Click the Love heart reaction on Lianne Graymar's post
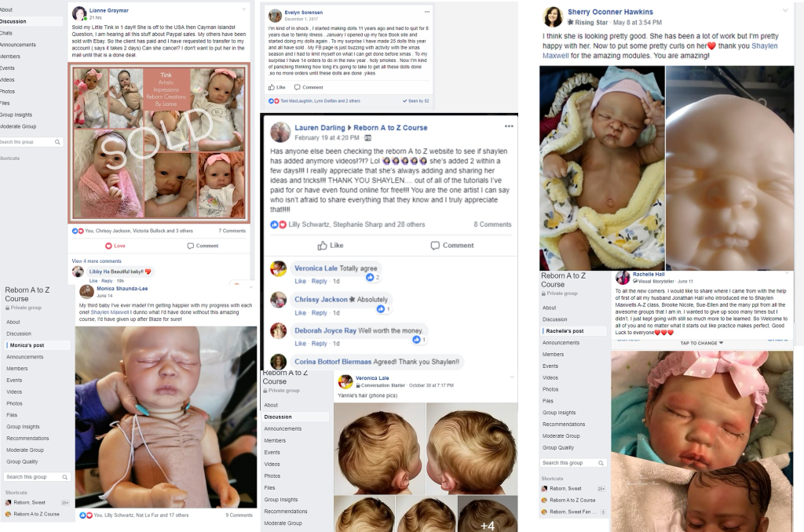The width and height of the screenshot is (804, 532). (x=108, y=246)
